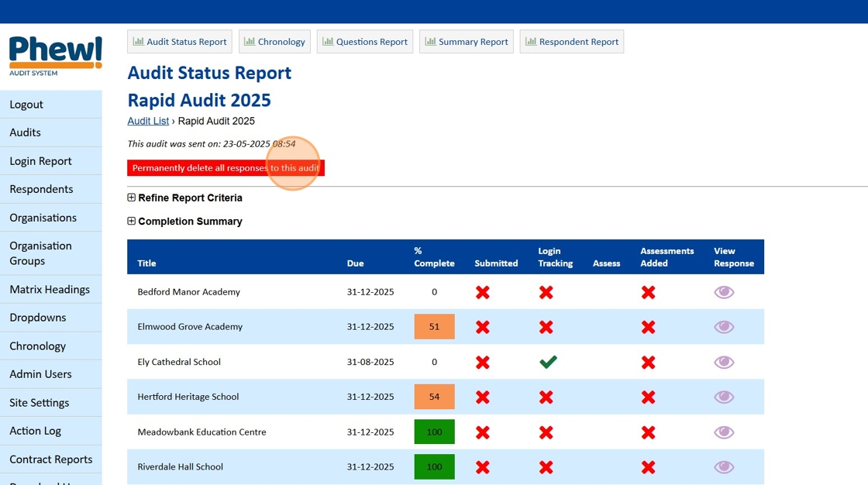This screenshot has height=485, width=868.
Task: Click assessments added cross for Hertford Heritage School
Action: (649, 397)
